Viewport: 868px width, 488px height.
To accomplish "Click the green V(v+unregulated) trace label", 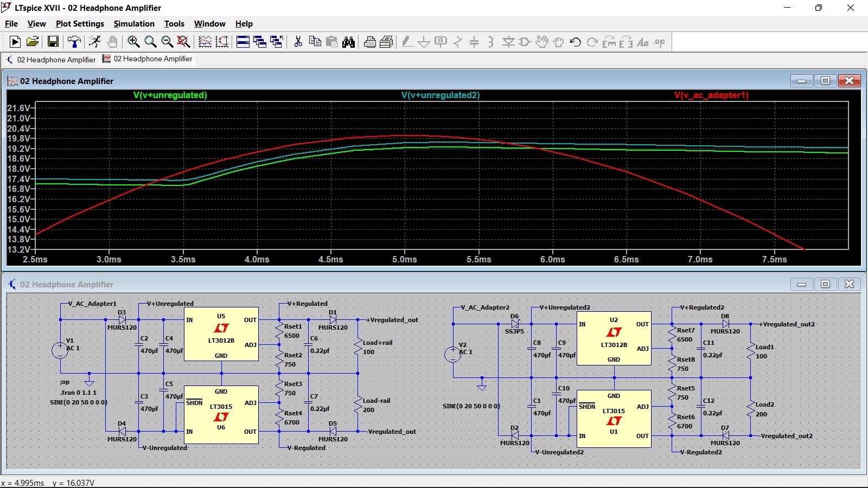I will (170, 95).
